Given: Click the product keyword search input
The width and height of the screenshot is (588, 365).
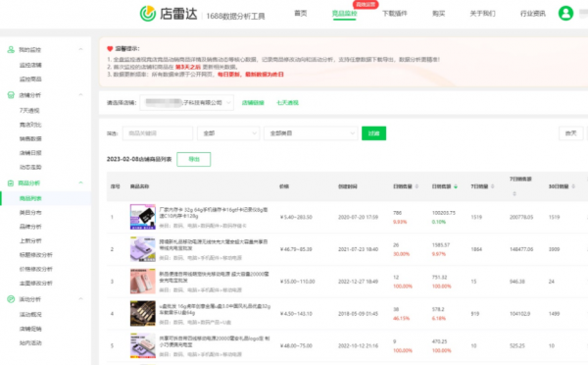Looking at the screenshot, I should tap(158, 133).
